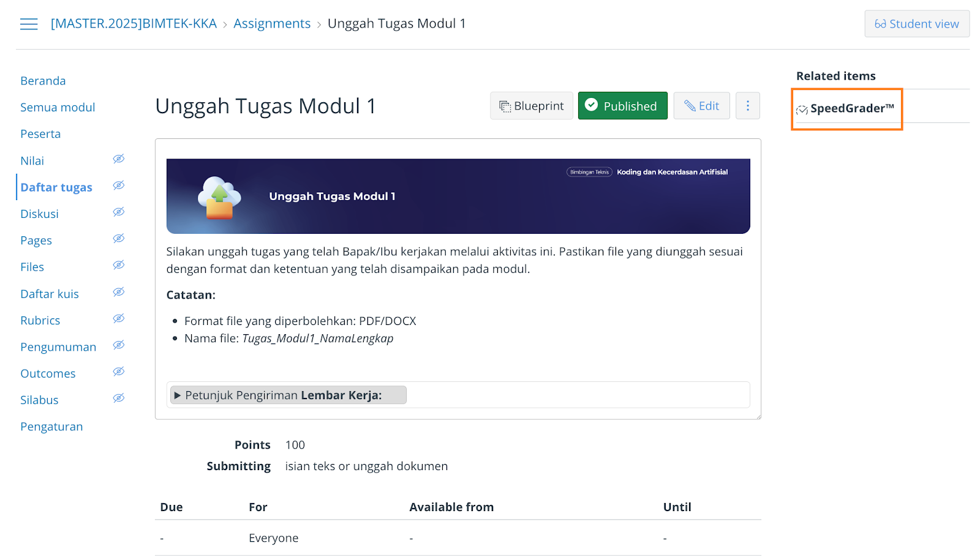Screen dimensions: 980x557
Task: Click the Bimbingan Teknis badge on the banner
Action: pyautogui.click(x=589, y=172)
